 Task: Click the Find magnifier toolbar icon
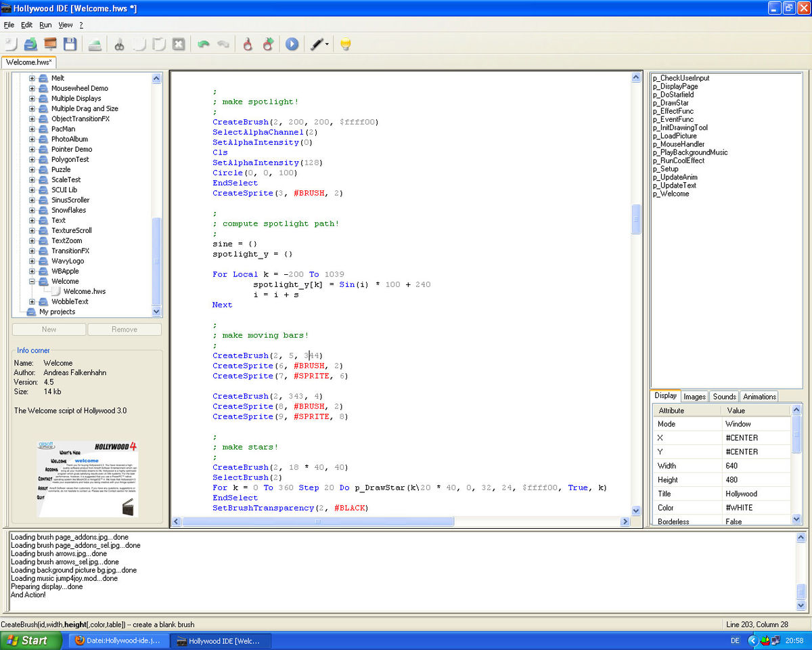click(x=248, y=45)
